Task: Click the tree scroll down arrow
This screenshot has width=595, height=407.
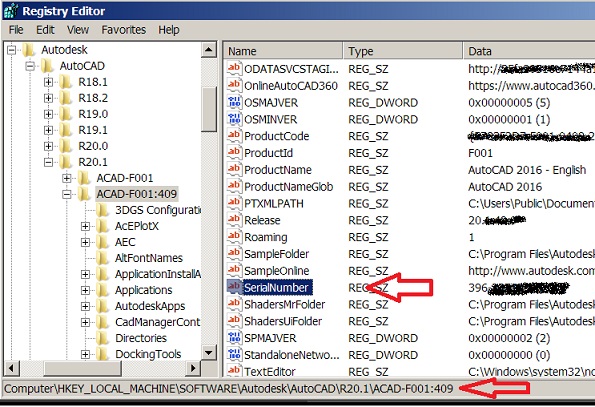Action: tap(209, 352)
